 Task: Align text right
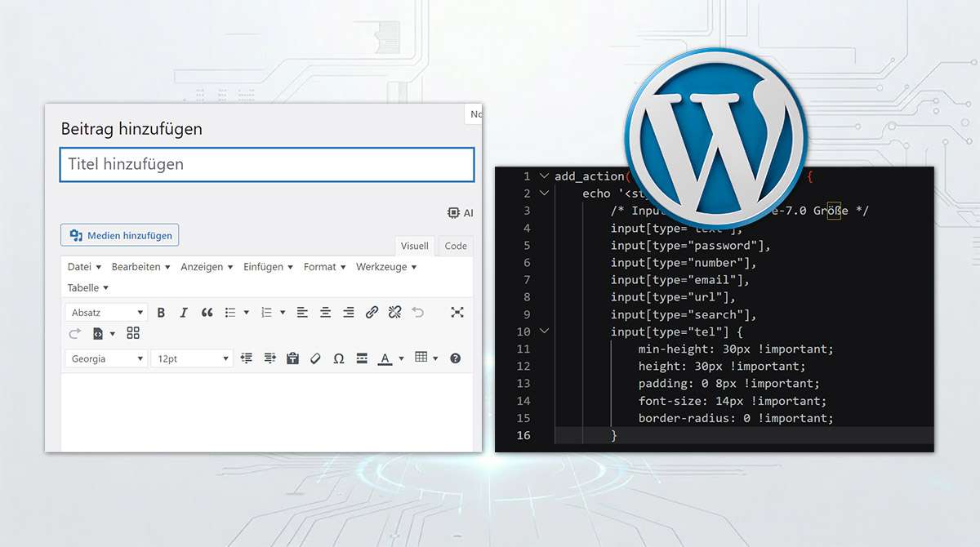pyautogui.click(x=349, y=313)
